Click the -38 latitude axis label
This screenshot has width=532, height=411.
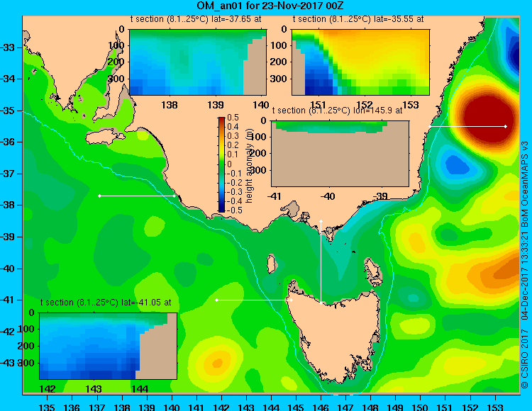(8, 205)
